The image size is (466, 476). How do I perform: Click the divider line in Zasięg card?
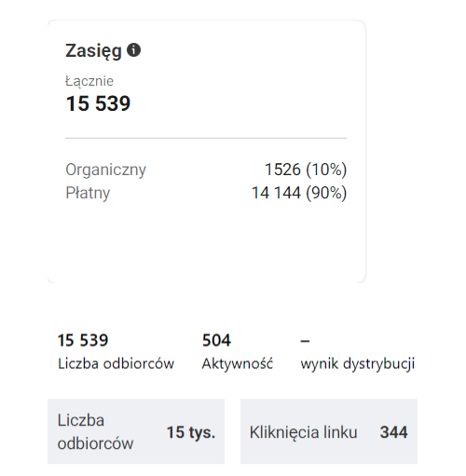[206, 138]
